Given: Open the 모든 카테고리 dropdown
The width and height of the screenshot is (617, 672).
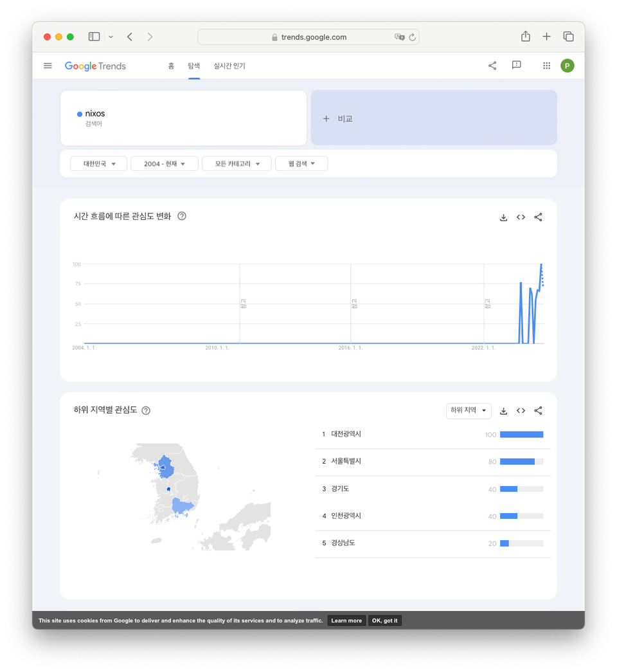Looking at the screenshot, I should [237, 164].
